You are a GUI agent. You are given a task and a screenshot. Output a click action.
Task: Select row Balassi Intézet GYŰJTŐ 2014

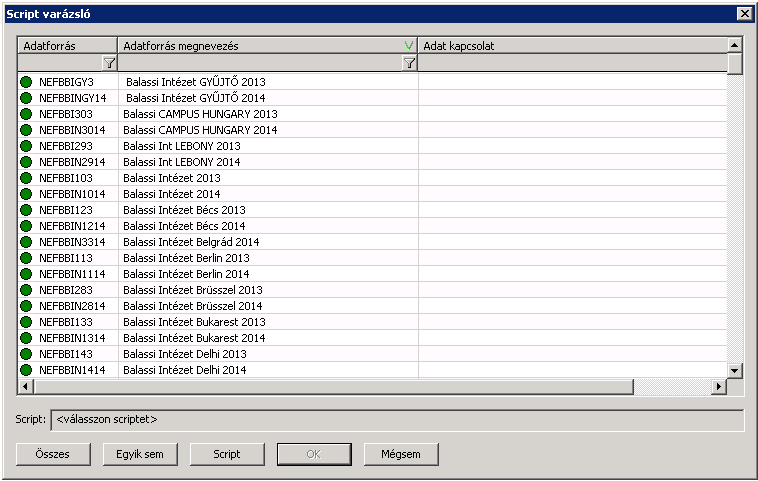[x=373, y=98]
